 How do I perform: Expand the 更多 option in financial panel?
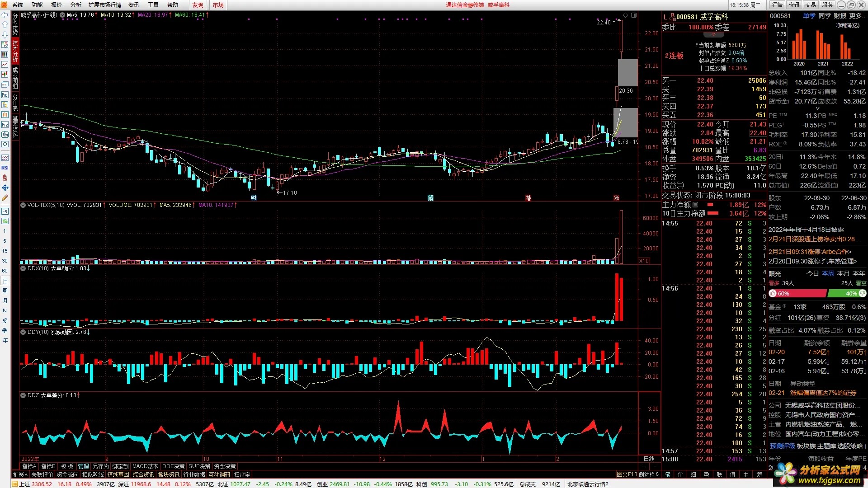pyautogui.click(x=857, y=16)
